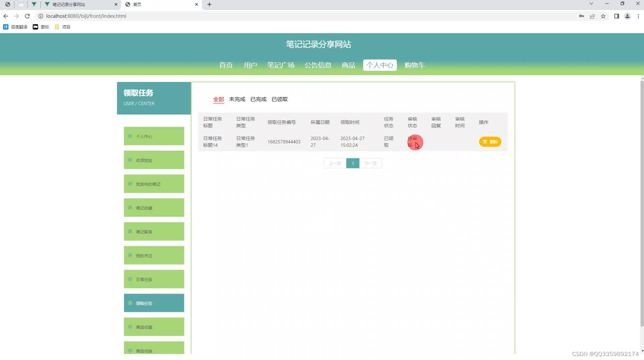Open the 项目 bookmarks folder

point(62,27)
